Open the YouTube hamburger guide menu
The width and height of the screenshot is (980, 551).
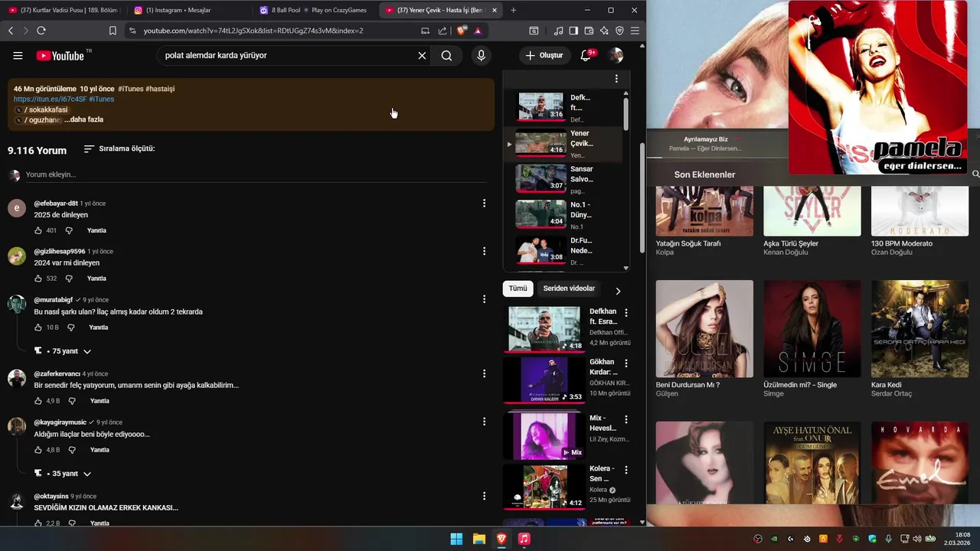pyautogui.click(x=18, y=55)
